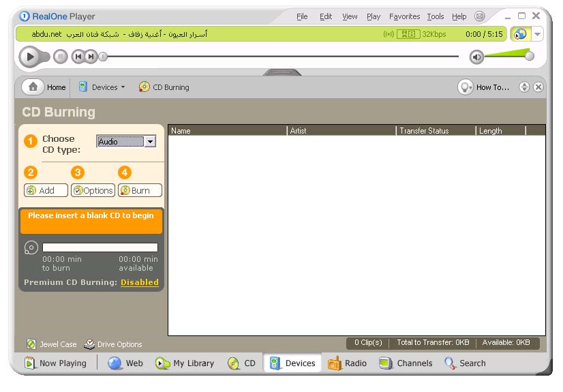Sort by Transfer Status column
The width and height of the screenshot is (563, 392).
[436, 131]
